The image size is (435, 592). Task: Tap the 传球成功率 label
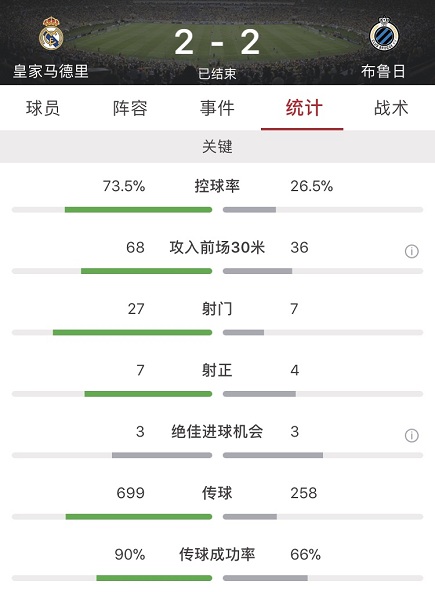point(217,555)
